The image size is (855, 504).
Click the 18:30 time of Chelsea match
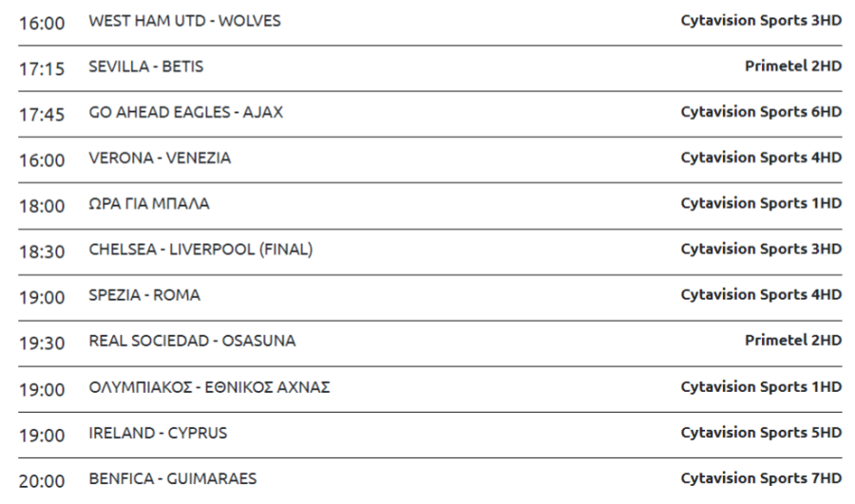[42, 252]
